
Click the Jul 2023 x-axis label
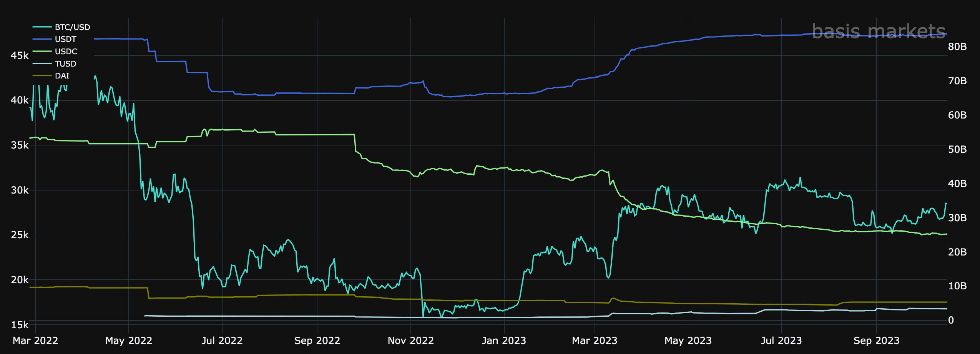point(781,341)
